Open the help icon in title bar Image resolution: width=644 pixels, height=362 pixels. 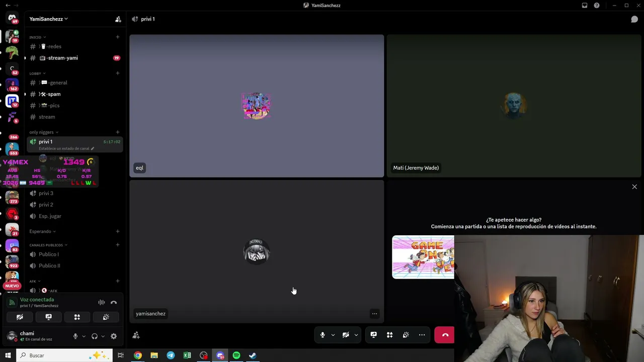pyautogui.click(x=597, y=6)
